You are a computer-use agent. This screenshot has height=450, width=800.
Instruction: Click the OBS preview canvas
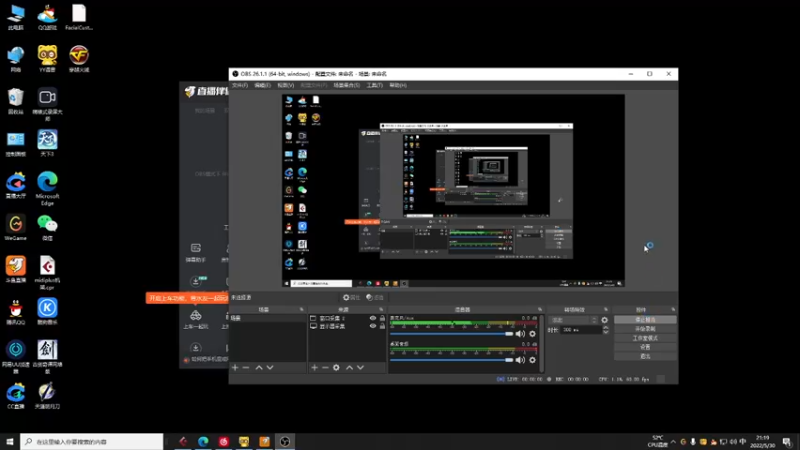pos(453,190)
